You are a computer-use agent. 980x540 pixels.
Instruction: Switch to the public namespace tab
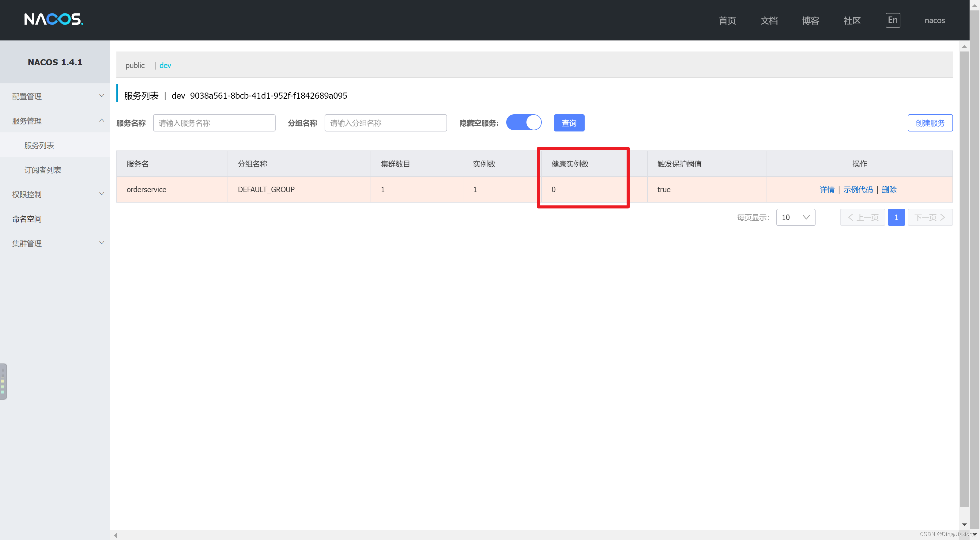click(x=135, y=65)
